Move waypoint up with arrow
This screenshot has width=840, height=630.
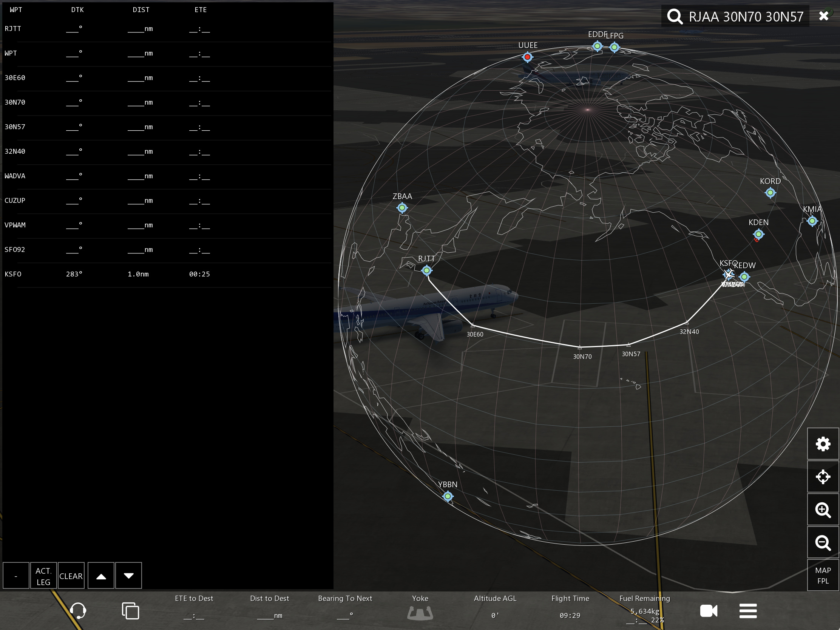coord(101,576)
